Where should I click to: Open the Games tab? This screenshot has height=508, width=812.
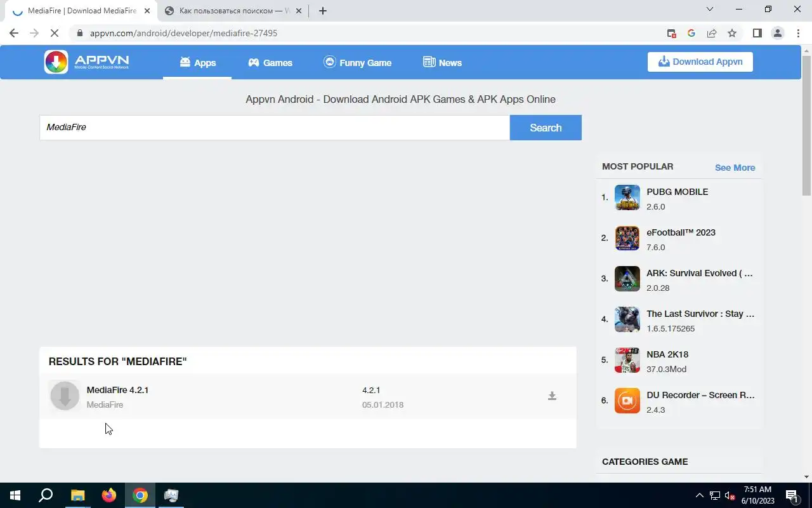pyautogui.click(x=270, y=62)
